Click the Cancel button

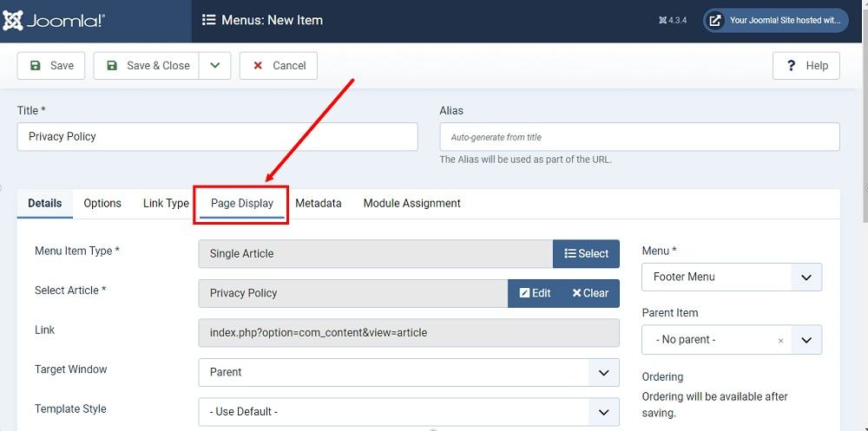coord(279,66)
